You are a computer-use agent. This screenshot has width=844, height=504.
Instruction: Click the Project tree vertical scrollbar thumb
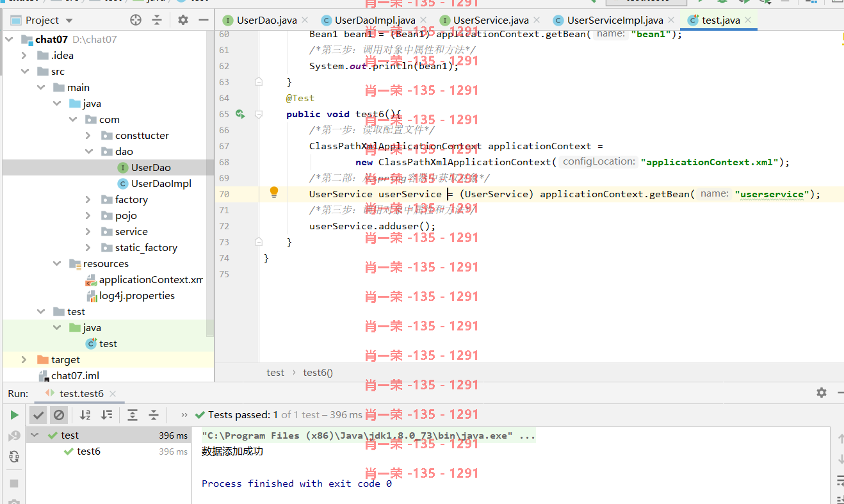coord(210,186)
